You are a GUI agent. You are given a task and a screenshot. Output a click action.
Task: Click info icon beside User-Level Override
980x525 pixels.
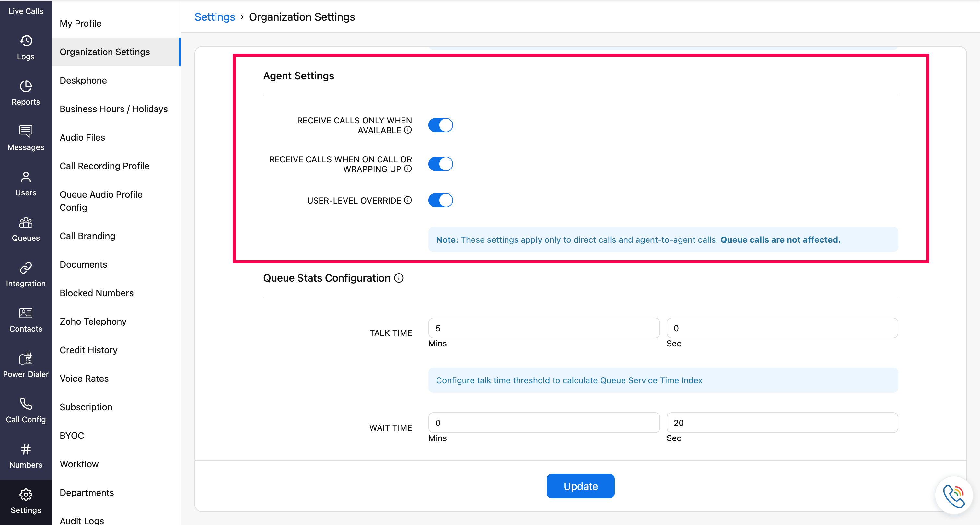408,200
